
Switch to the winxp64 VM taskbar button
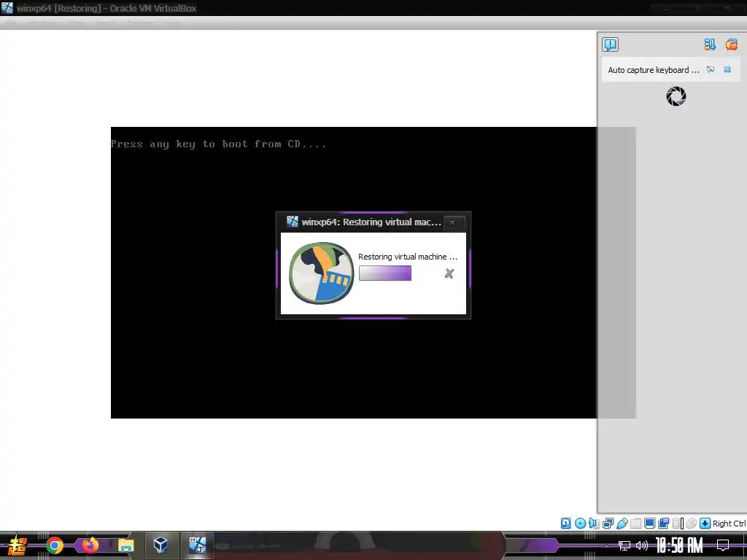[x=197, y=545]
